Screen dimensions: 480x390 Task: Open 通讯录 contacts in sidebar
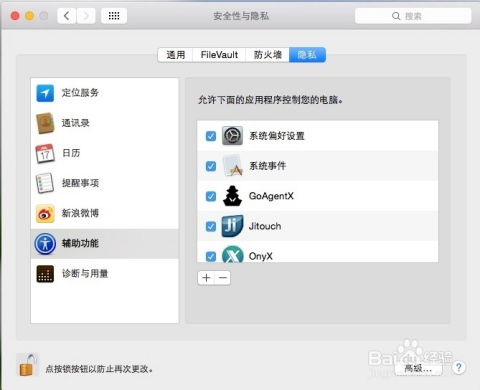105,123
